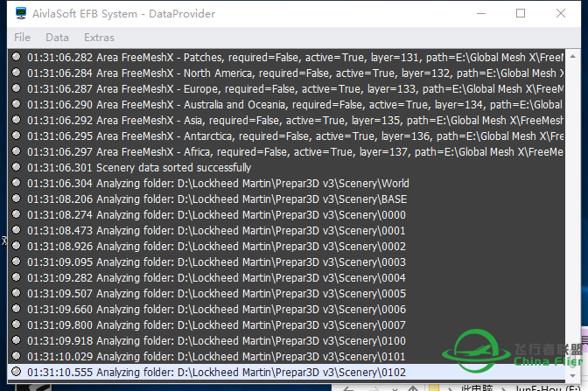Click the bullet icon of the Scenery\0005 entry

click(x=16, y=293)
